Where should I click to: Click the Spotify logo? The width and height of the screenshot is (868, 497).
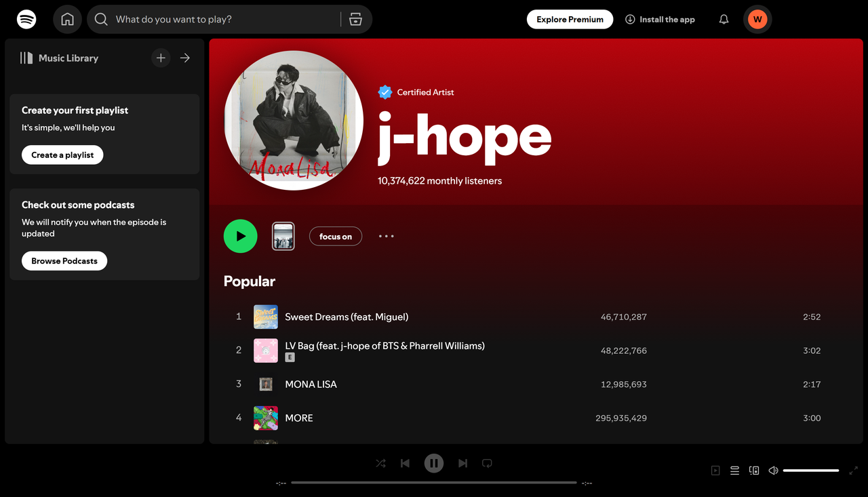coord(26,19)
